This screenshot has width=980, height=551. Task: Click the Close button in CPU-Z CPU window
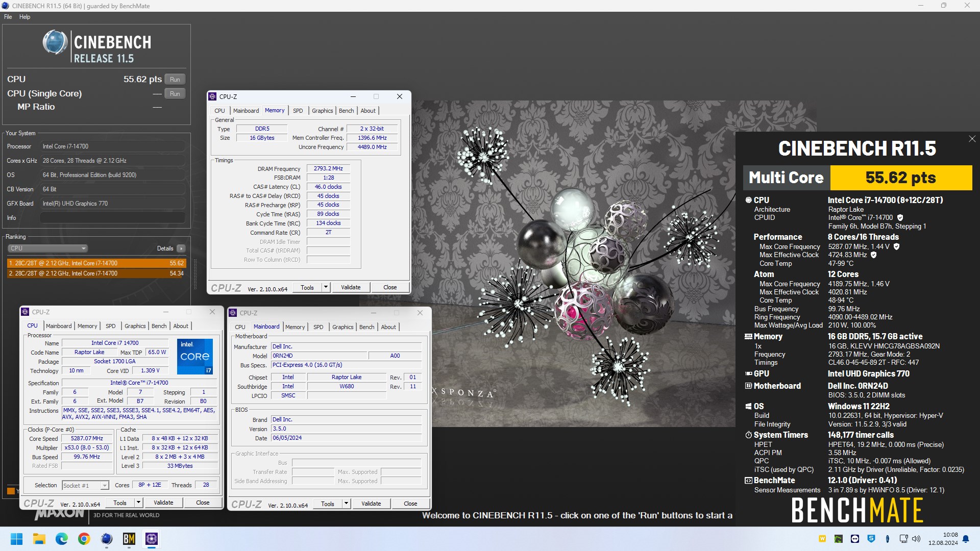pos(203,503)
